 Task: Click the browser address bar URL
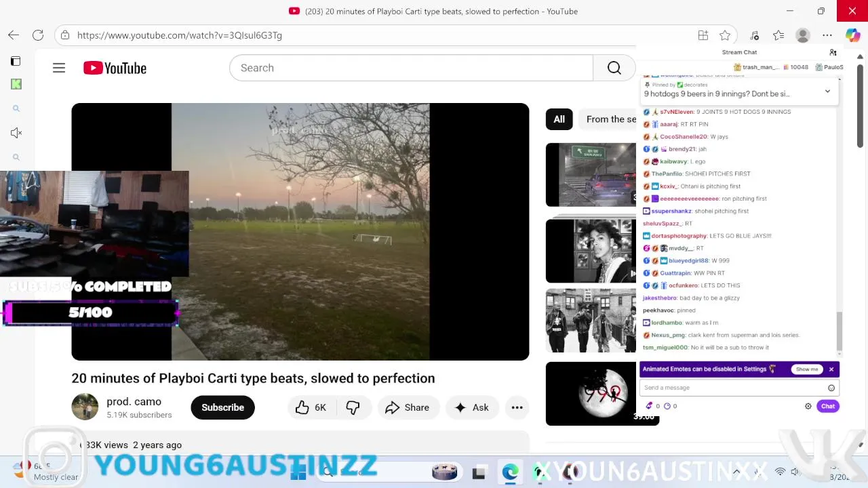pos(180,35)
